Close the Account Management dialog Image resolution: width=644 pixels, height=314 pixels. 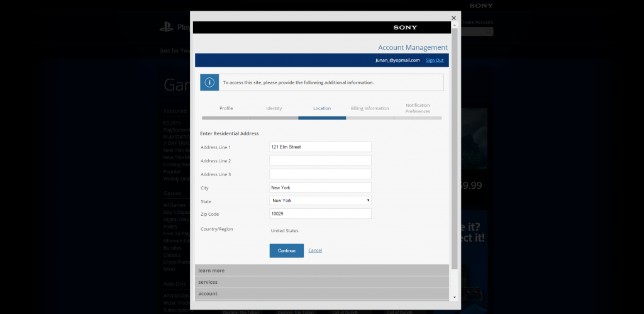tap(453, 18)
